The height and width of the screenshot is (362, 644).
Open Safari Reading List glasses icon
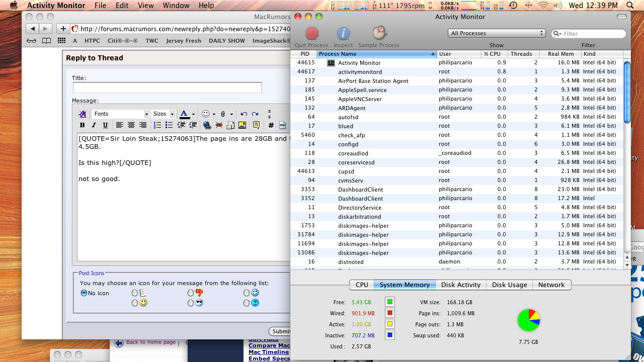(x=32, y=41)
